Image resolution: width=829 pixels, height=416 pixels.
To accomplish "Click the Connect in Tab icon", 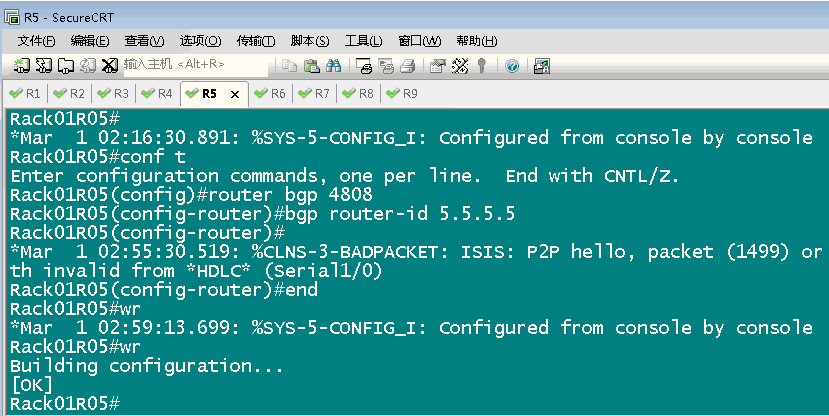I will tap(66, 66).
